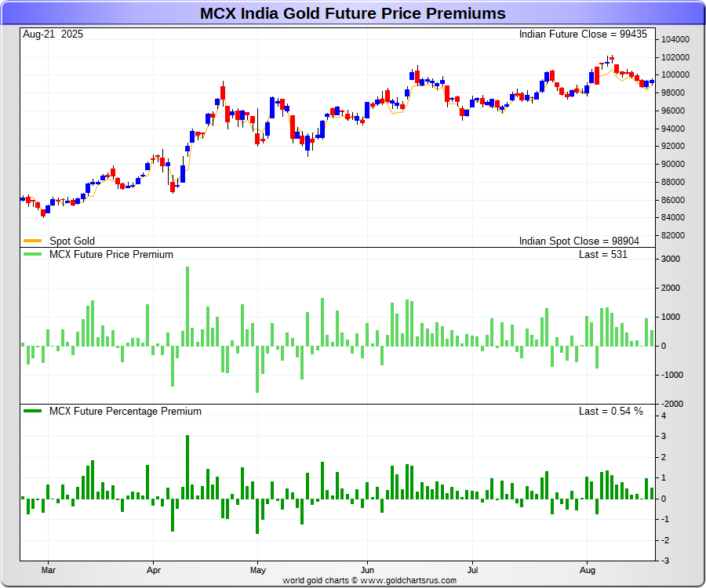
Task: Click the 'Aug' month label on x-axis
Action: (x=587, y=570)
